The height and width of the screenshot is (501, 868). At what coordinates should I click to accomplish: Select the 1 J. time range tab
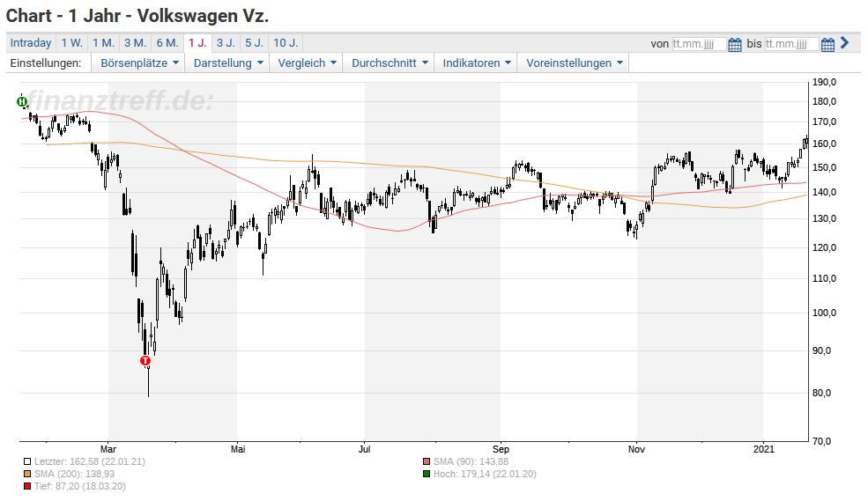[x=197, y=43]
